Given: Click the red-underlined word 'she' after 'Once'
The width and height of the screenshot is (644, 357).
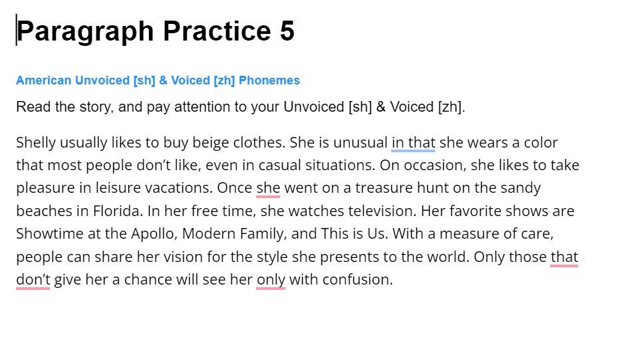Looking at the screenshot, I should (x=268, y=188).
